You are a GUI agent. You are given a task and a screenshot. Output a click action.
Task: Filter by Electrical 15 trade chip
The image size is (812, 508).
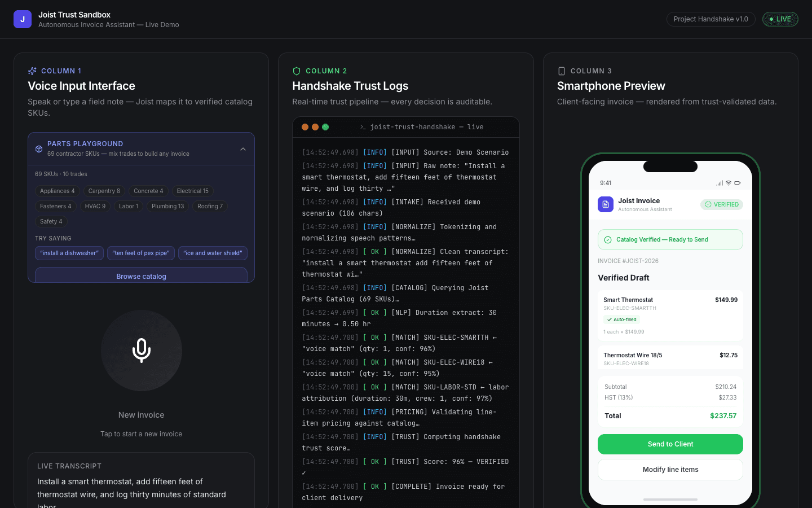point(193,191)
